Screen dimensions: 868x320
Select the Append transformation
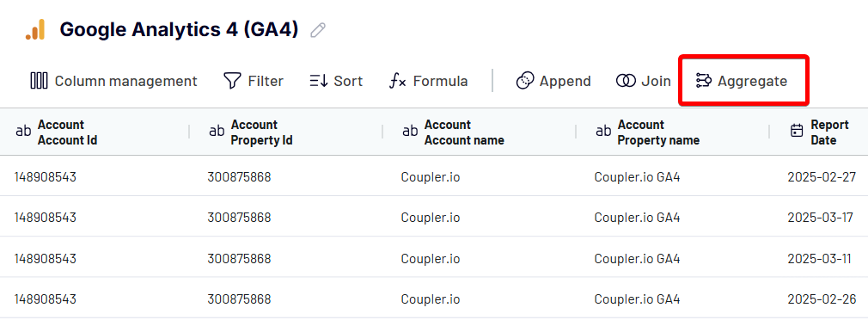click(553, 81)
